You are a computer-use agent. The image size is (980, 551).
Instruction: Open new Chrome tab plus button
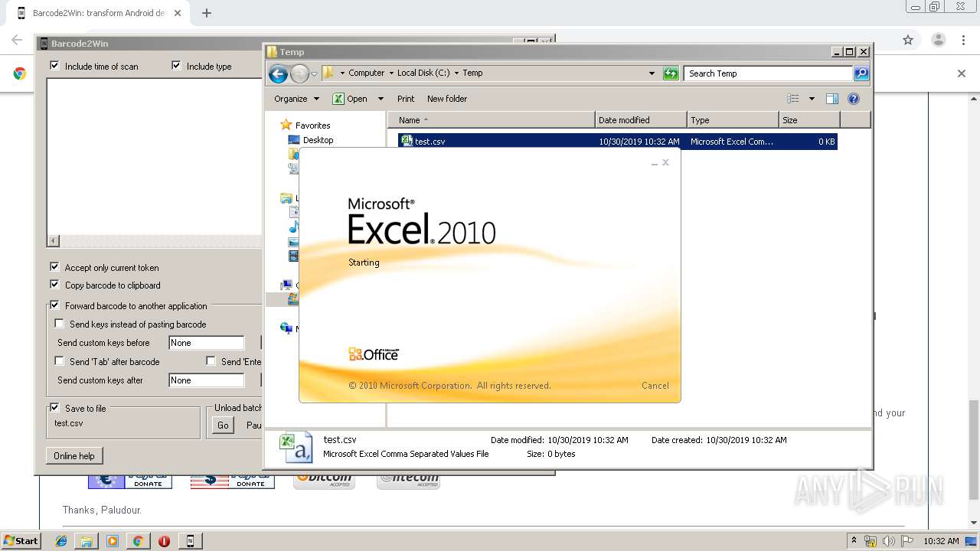(x=206, y=13)
